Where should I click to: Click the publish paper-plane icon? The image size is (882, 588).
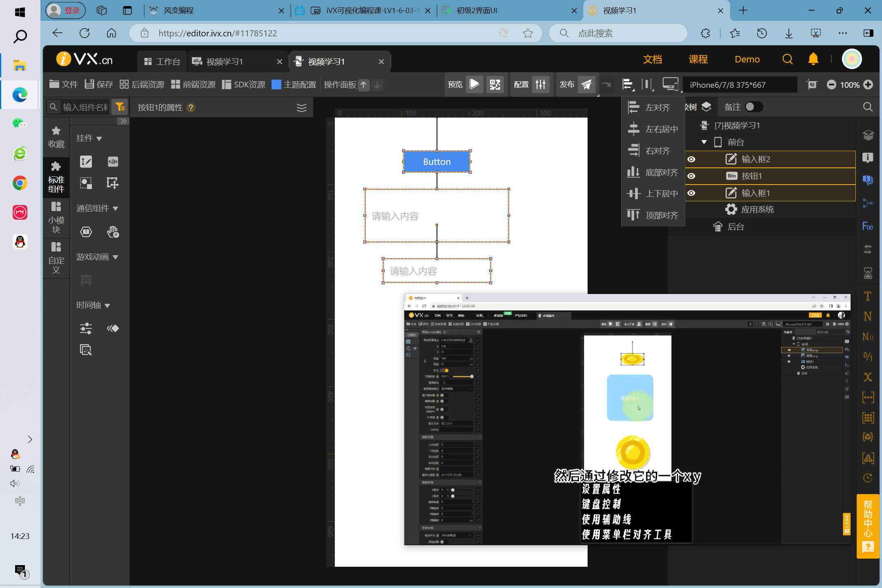[x=586, y=85]
